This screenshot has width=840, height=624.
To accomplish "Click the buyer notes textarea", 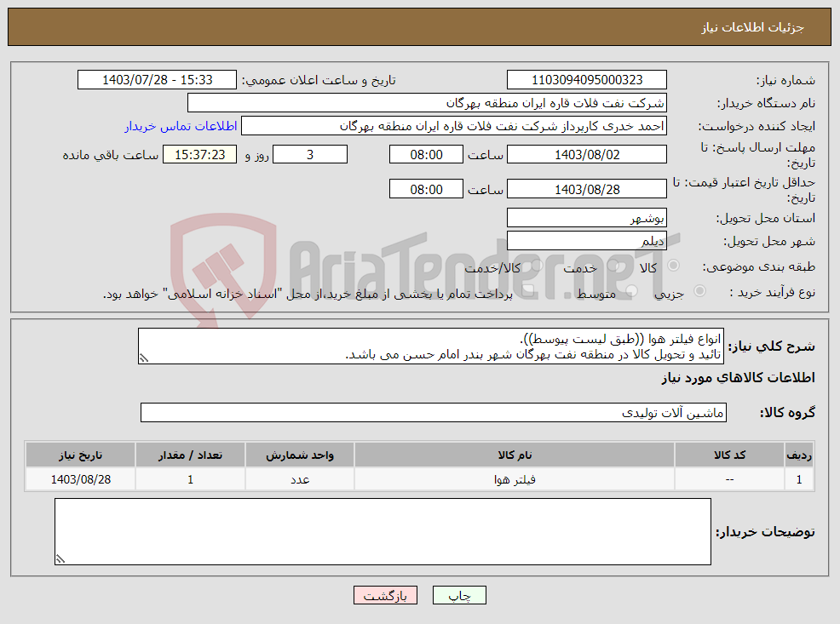I will 383,531.
